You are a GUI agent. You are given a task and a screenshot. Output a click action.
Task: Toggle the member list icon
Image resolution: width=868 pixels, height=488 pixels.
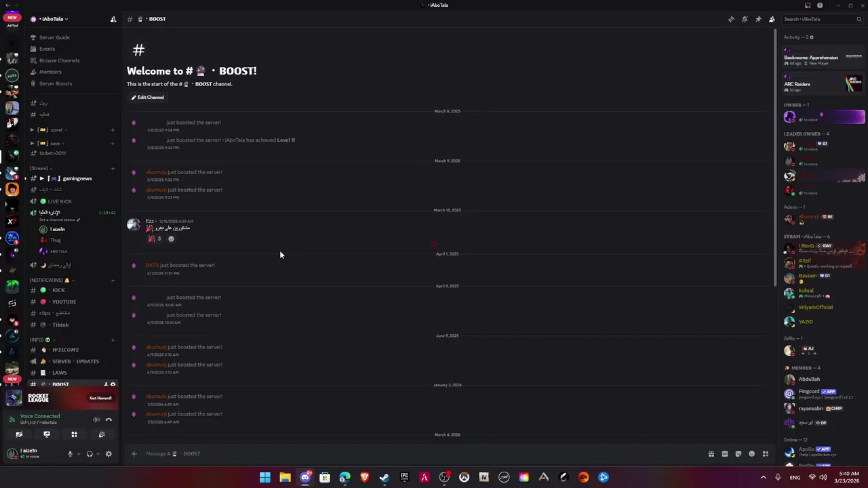[x=772, y=19]
